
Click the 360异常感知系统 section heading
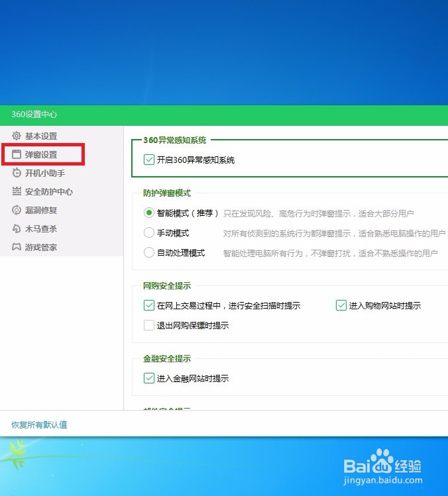coord(175,140)
